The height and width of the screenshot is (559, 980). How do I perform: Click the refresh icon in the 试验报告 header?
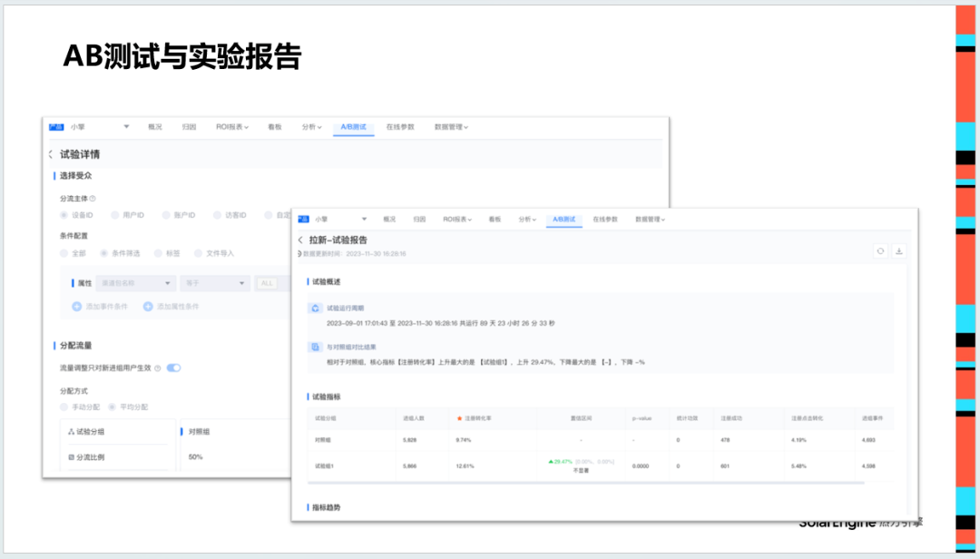tap(880, 249)
